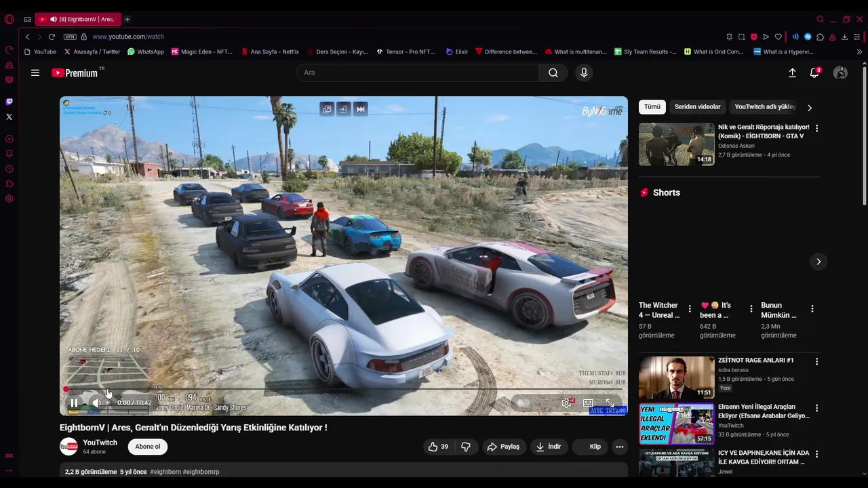Viewport: 868px width, 488px height.
Task: Start voice search with the microphone
Action: pyautogui.click(x=584, y=73)
